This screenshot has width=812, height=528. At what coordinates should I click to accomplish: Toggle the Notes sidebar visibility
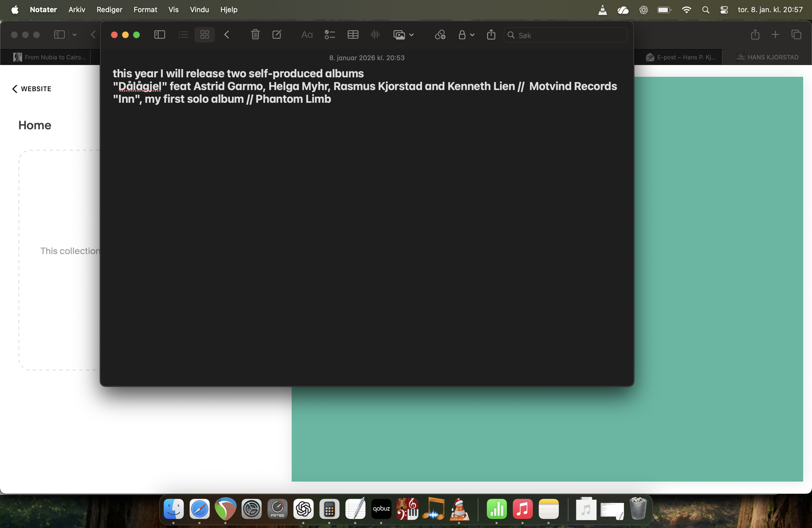[159, 35]
